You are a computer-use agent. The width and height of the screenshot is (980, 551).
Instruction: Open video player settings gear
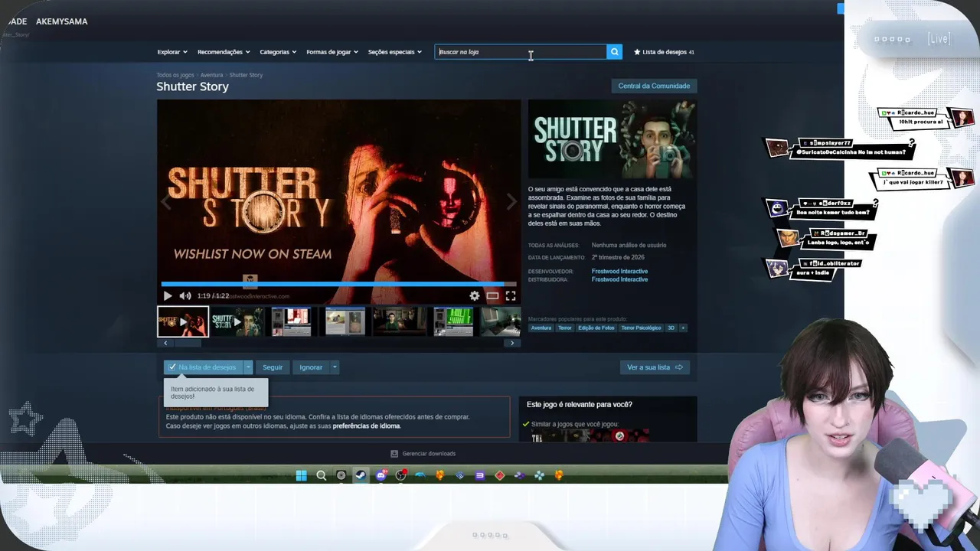pos(475,296)
